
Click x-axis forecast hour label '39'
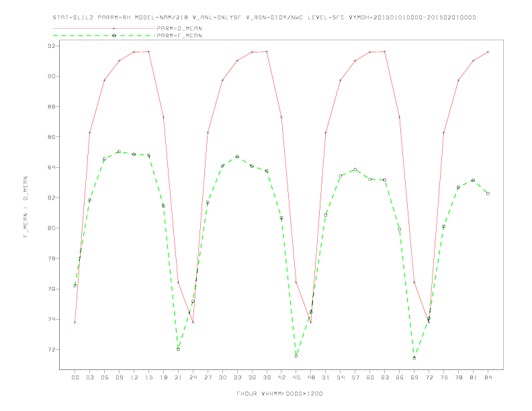click(x=267, y=377)
